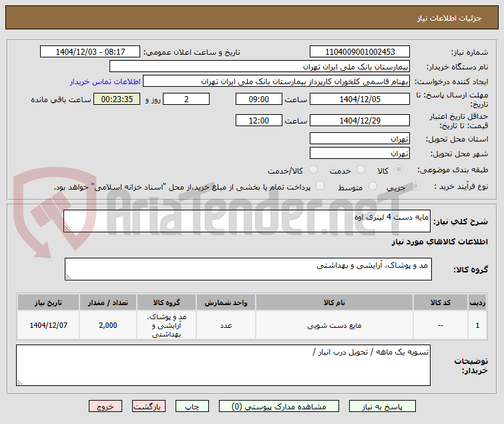Click the گروه کالا table column header
504x424 pixels.
pos(166,302)
